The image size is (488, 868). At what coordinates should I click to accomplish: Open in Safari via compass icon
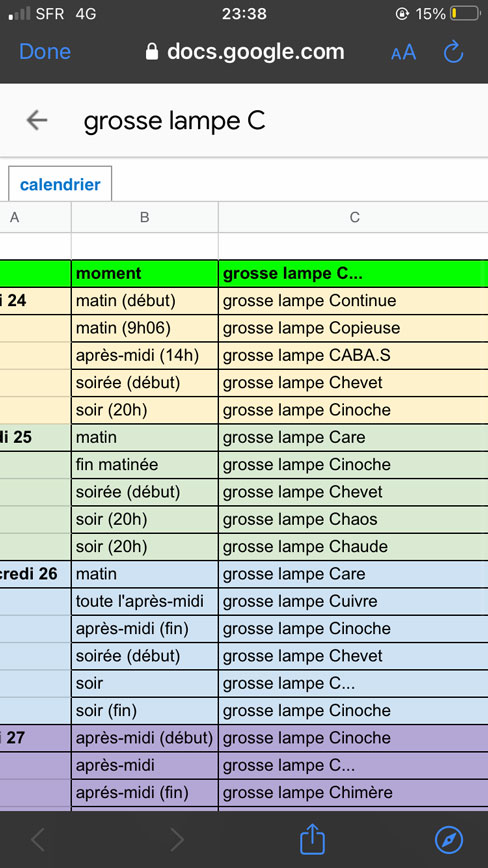coord(449,840)
